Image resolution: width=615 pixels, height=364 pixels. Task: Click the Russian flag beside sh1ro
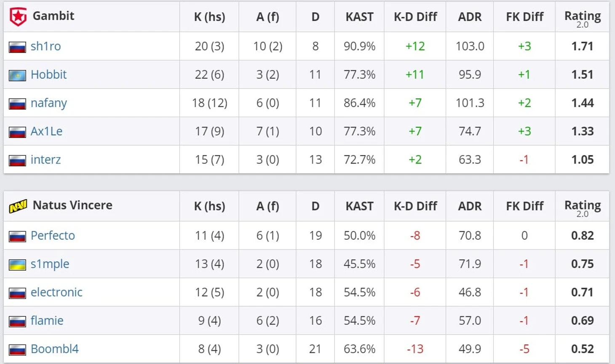coord(17,47)
